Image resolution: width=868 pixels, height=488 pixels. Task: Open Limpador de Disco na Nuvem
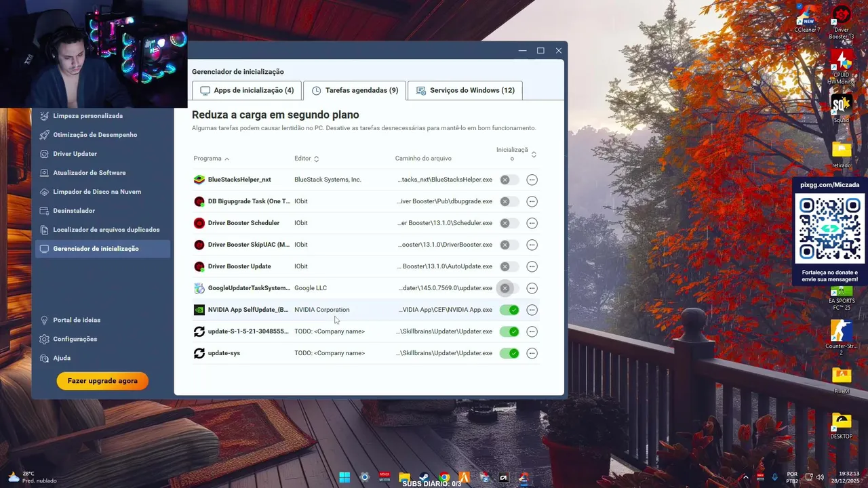click(x=102, y=192)
